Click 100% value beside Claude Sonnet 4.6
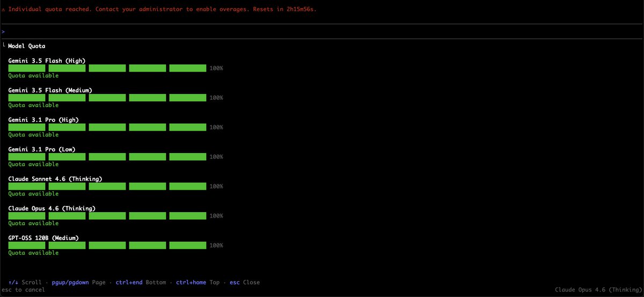Screen dimensions: 644x297 point(216,186)
